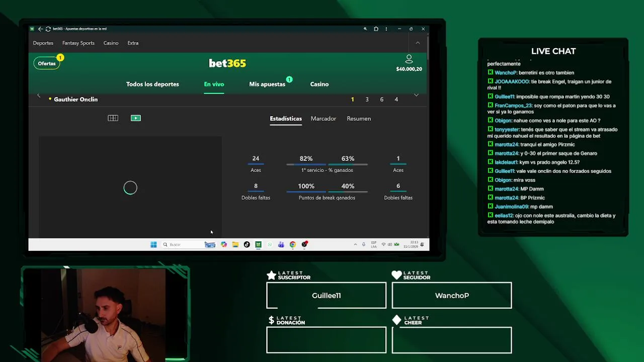Open the Extra menu
Screen dimensions: 644x362
point(133,43)
